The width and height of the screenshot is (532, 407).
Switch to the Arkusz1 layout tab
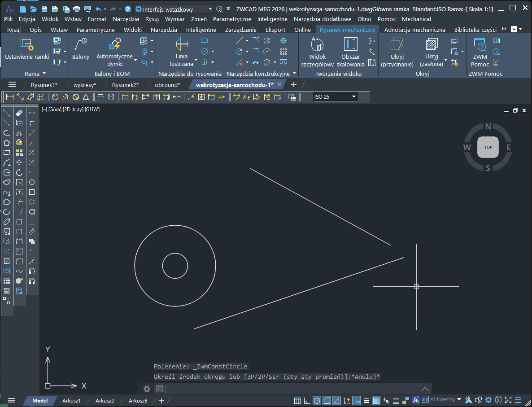point(71,401)
